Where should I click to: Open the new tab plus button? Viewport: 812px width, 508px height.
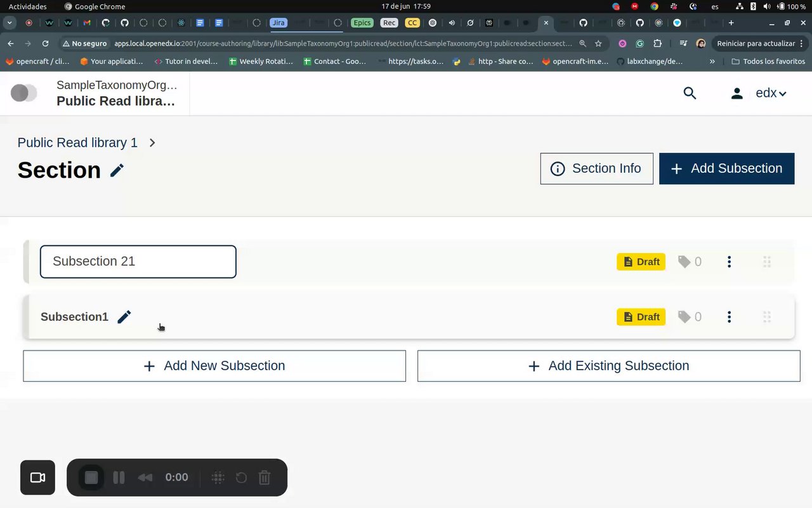click(x=731, y=23)
